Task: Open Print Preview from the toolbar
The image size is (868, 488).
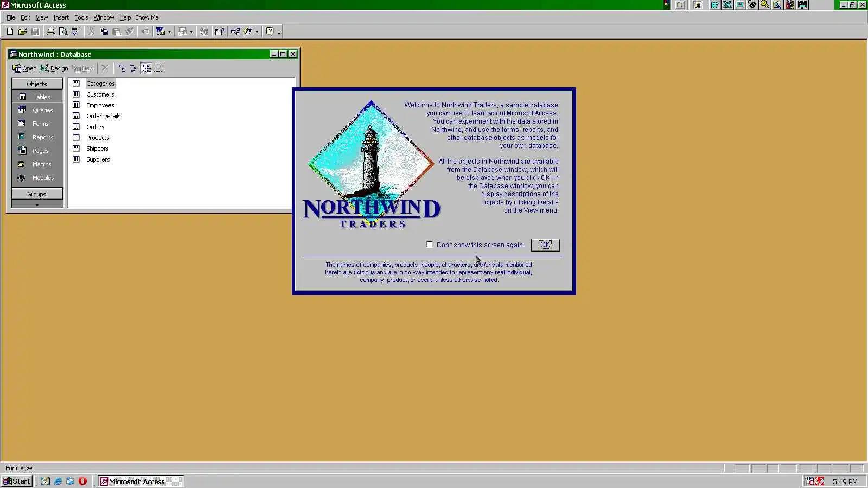Action: coord(63,31)
